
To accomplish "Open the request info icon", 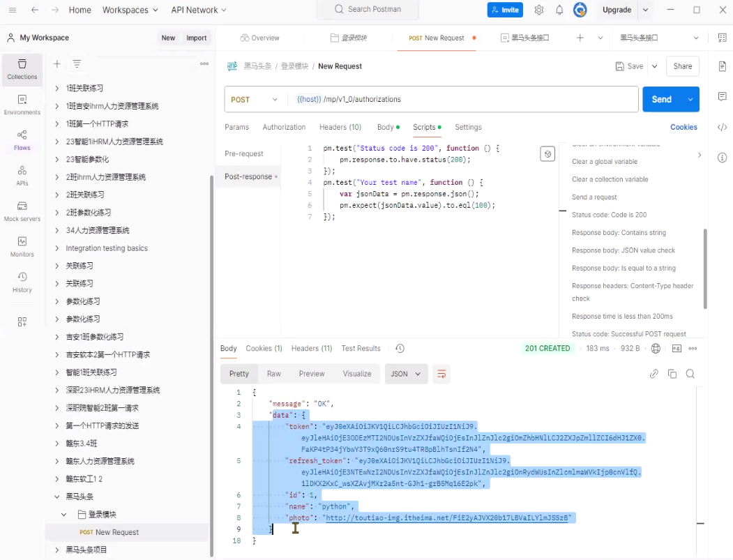I will coord(723,158).
